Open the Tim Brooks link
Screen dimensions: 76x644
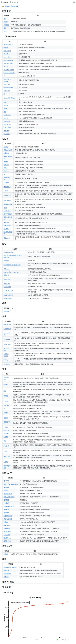[x=7, y=90]
